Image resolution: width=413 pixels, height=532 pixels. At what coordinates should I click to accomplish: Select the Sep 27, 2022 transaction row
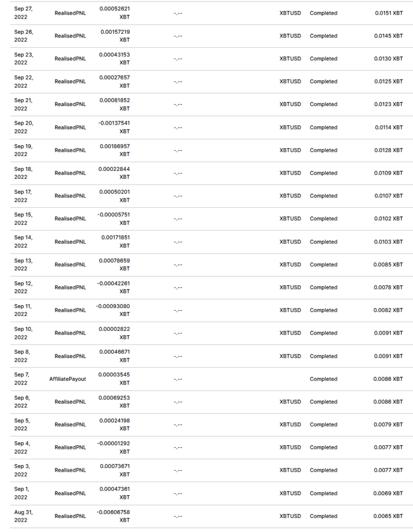point(211,13)
